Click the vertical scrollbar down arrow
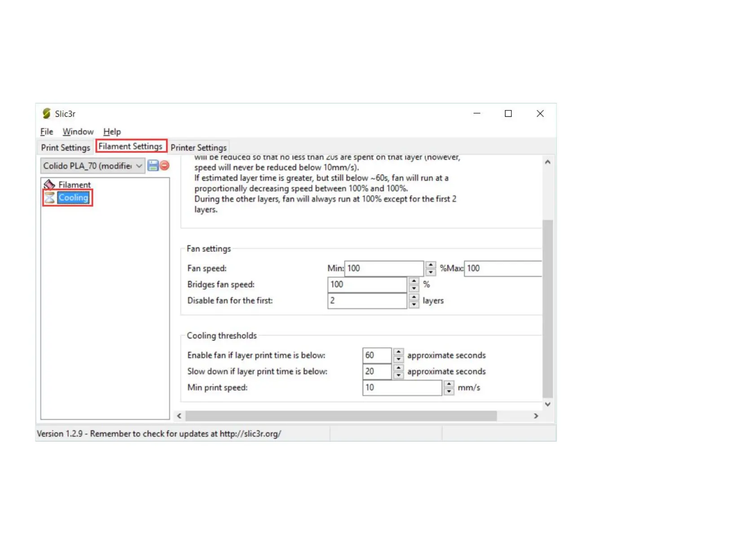The width and height of the screenshot is (756, 535). click(x=547, y=404)
